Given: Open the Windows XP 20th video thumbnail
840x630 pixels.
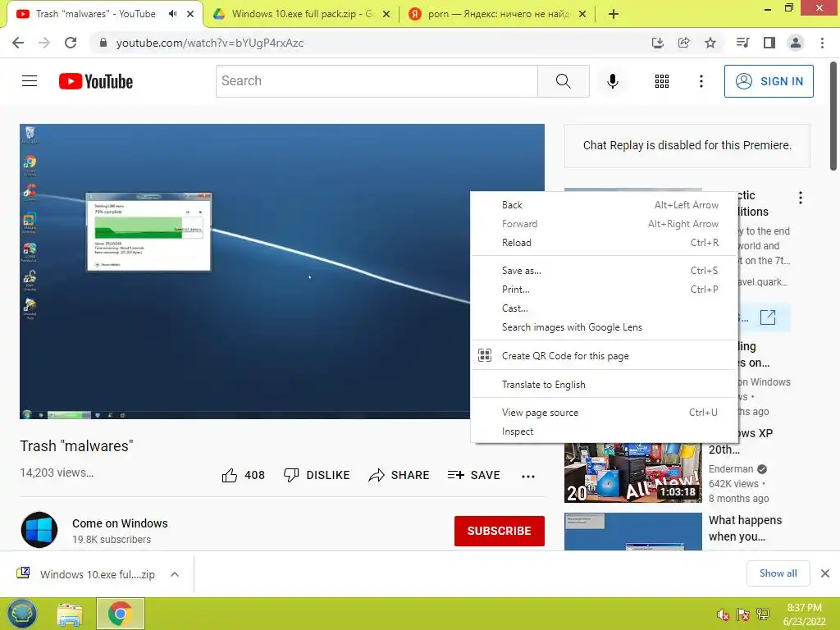Looking at the screenshot, I should tap(632, 473).
